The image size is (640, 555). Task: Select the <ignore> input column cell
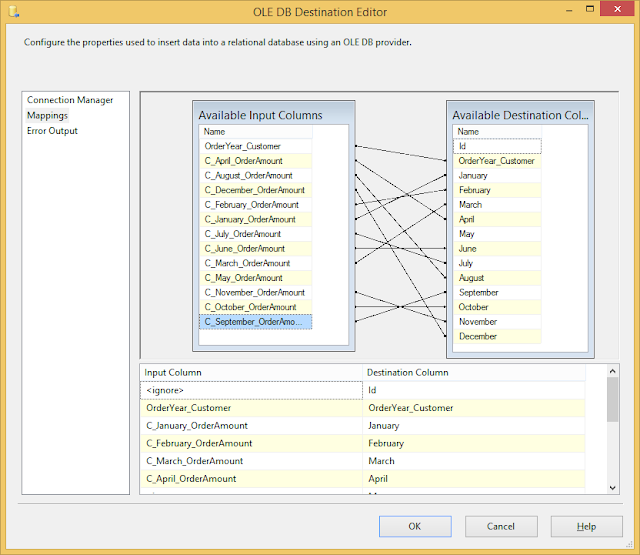(x=251, y=390)
